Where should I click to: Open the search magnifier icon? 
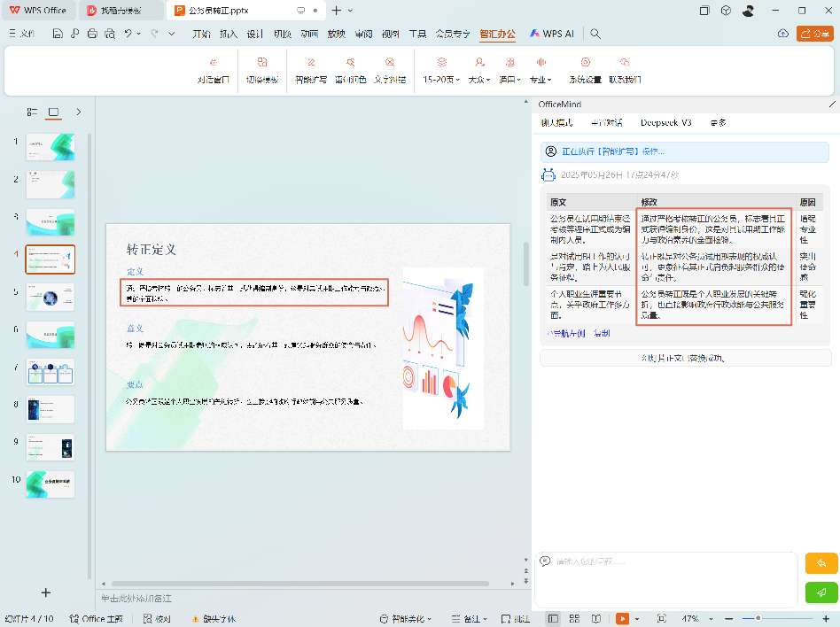point(595,34)
